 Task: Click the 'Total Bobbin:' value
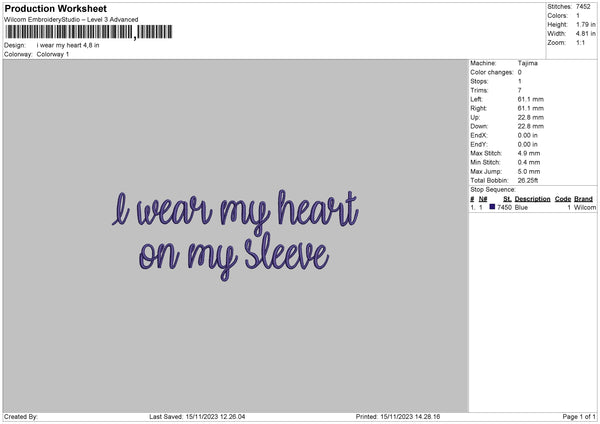528,180
